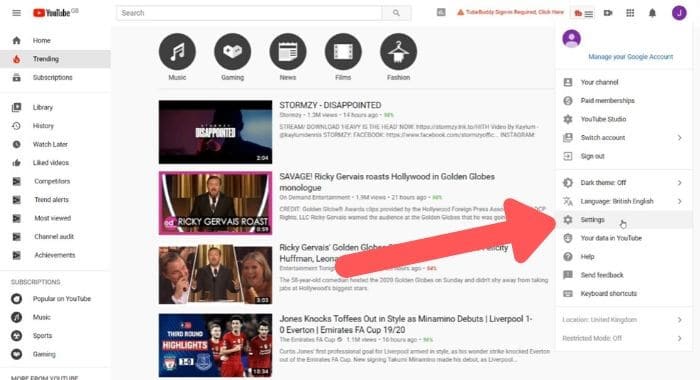Open the notifications bell
The image size is (700, 380).
(x=652, y=13)
